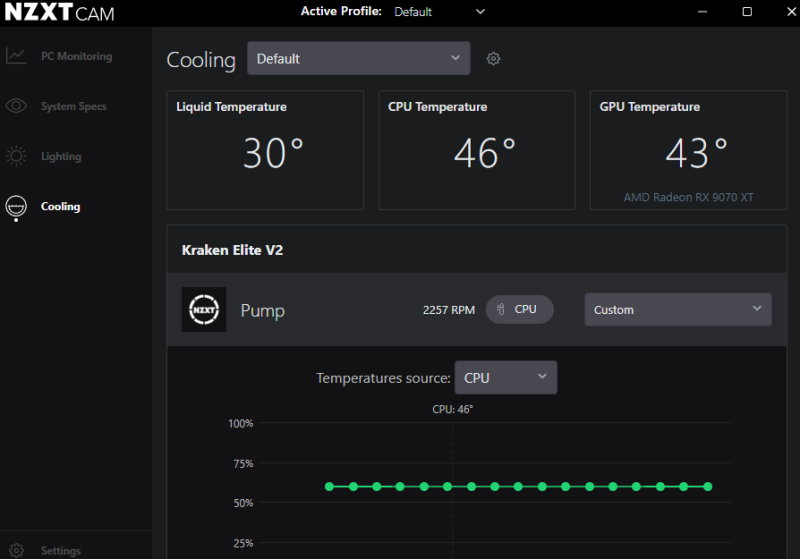Click the GPU Temperature card
Image resolution: width=800 pixels, height=559 pixels.
(x=688, y=150)
